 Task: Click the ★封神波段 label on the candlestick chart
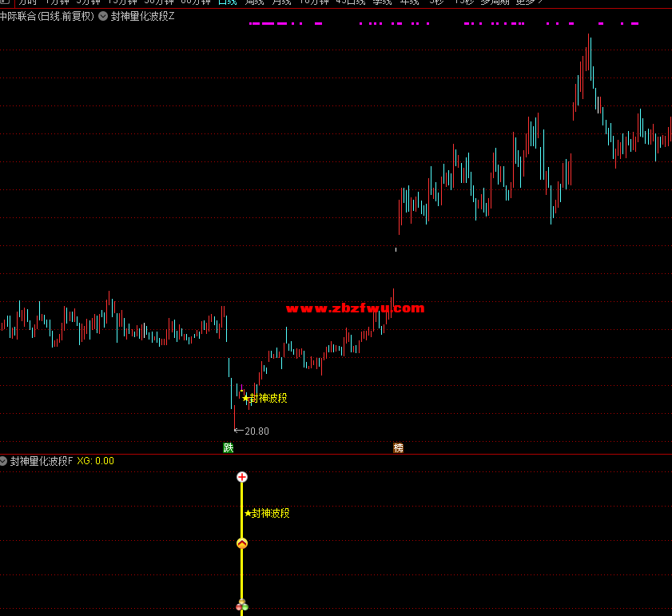264,398
